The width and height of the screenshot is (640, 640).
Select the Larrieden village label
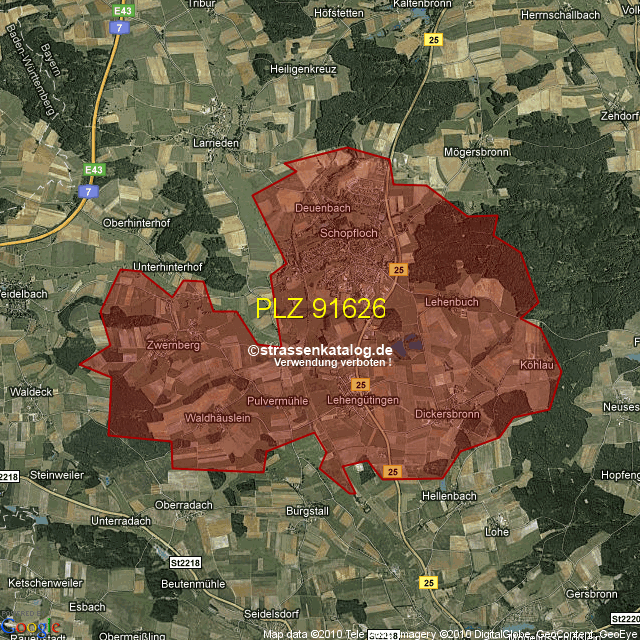pos(216,144)
